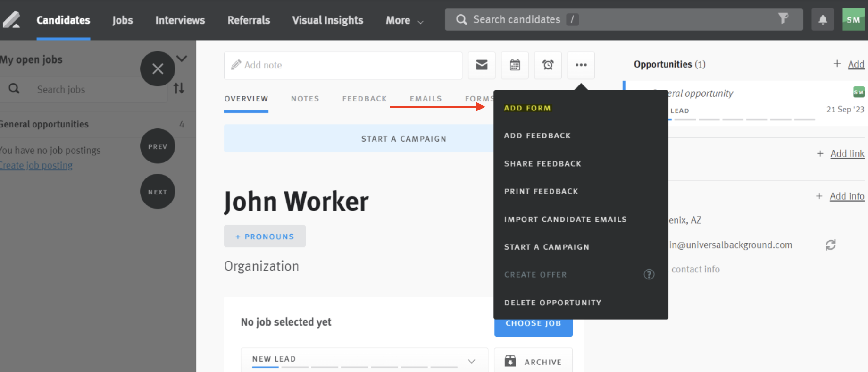Click the alarm clock snooze icon
Screen dimensions: 868x372
[548, 65]
